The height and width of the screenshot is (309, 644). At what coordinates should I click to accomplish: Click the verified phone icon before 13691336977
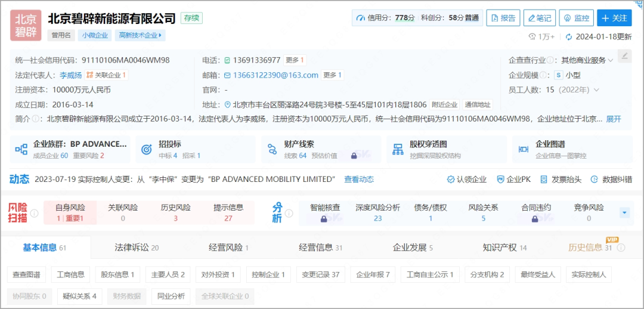coord(227,60)
